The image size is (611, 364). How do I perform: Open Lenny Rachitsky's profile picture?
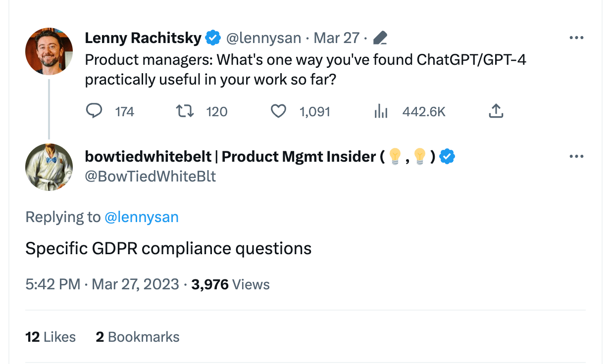coord(49,51)
